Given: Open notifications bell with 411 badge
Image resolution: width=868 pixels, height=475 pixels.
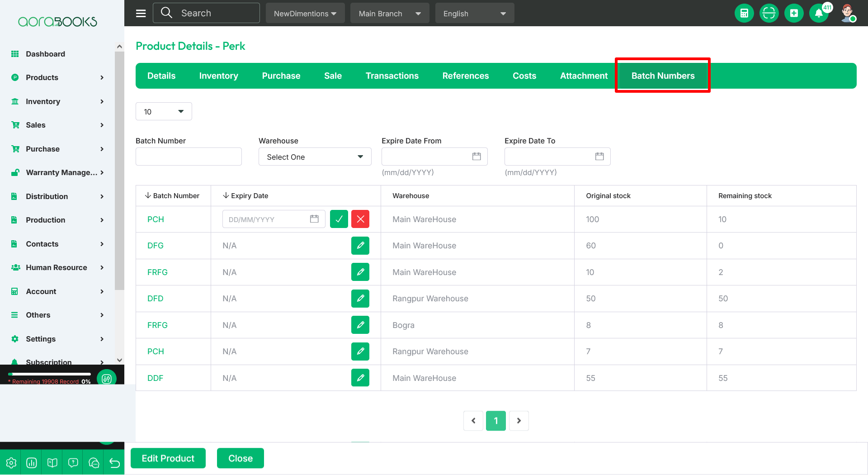Looking at the screenshot, I should pyautogui.click(x=819, y=13).
